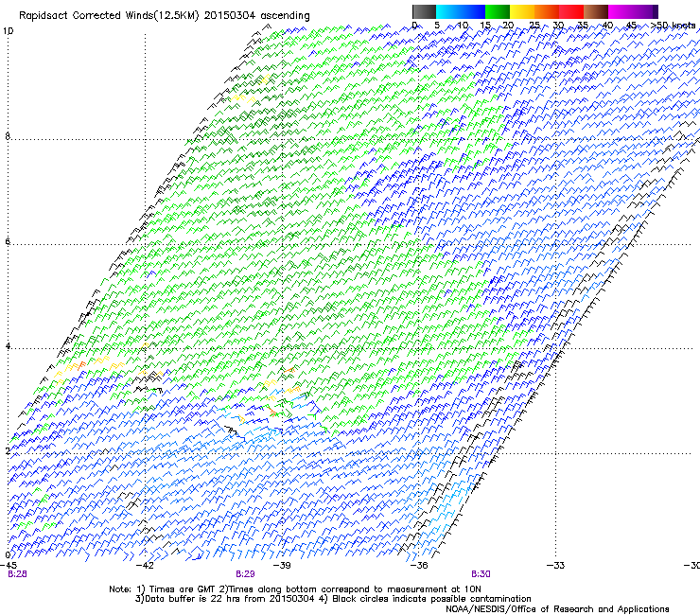Click latitude axis label '8'

click(x=8, y=136)
